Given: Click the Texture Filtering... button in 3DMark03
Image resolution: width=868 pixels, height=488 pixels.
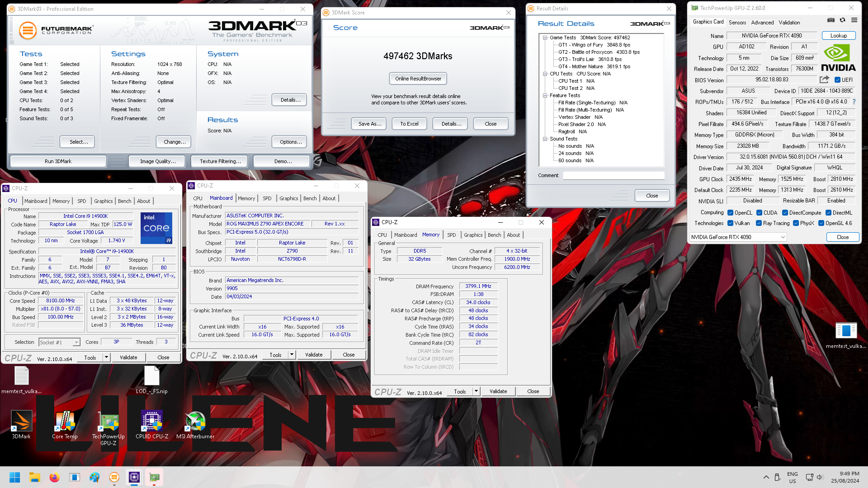Looking at the screenshot, I should [x=220, y=161].
